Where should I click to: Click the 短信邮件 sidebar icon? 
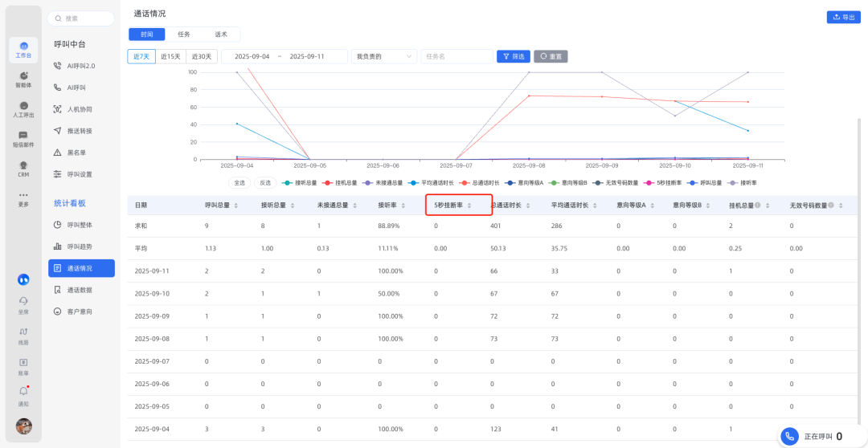coord(23,139)
